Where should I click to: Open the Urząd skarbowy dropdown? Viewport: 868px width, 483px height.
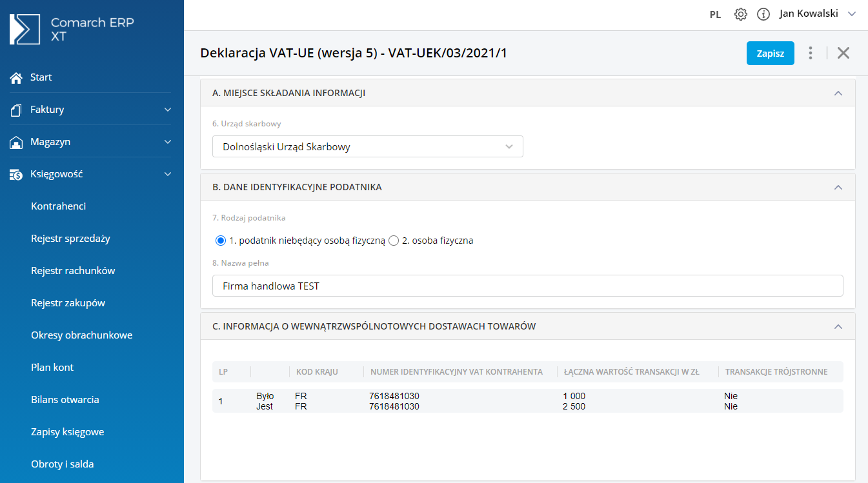(x=367, y=146)
